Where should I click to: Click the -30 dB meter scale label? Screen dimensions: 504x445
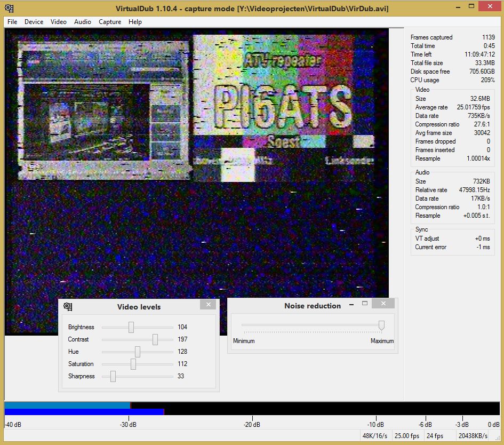128,425
